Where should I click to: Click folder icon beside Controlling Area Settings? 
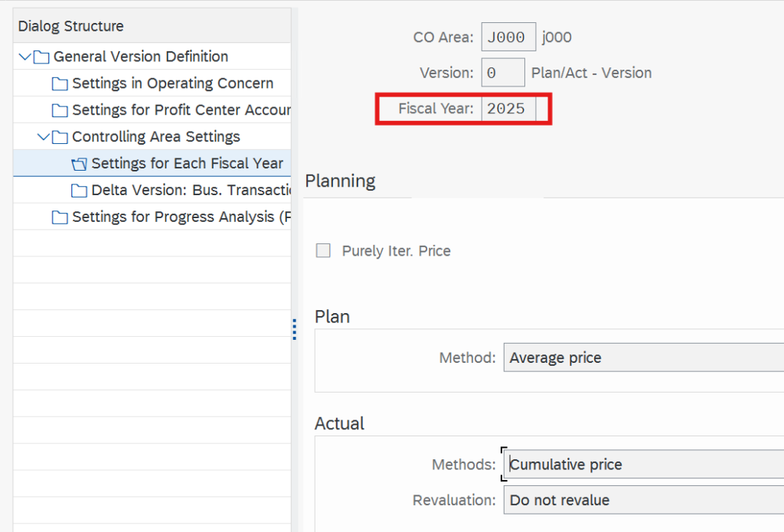pyautogui.click(x=60, y=137)
